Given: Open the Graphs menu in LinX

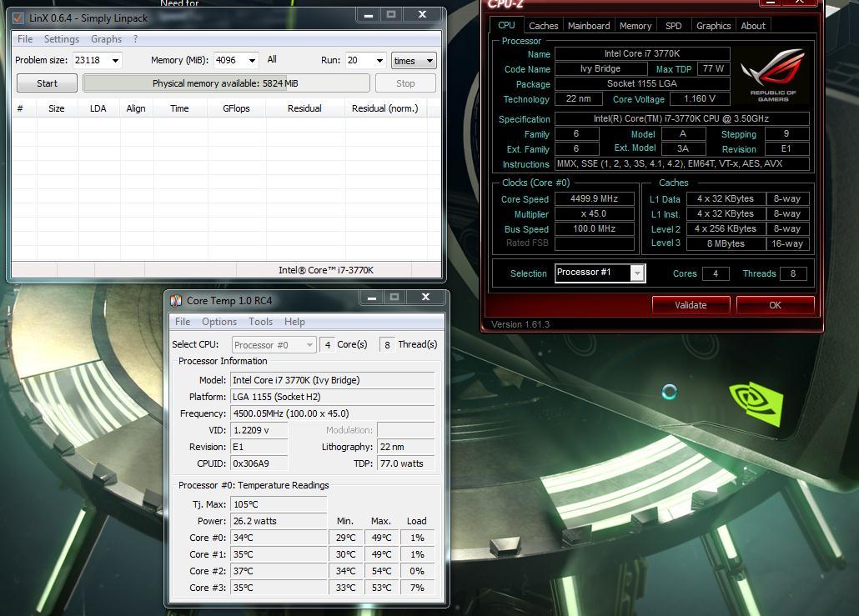Looking at the screenshot, I should pyautogui.click(x=106, y=39).
